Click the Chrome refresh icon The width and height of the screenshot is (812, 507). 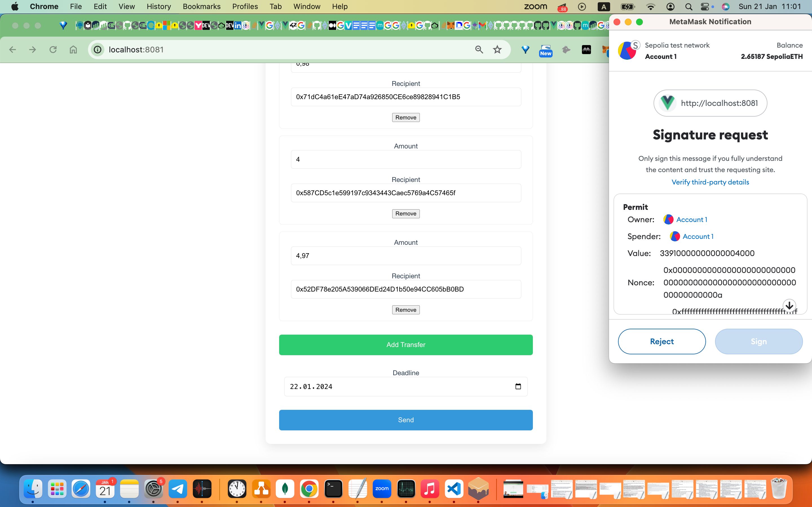pyautogui.click(x=53, y=50)
